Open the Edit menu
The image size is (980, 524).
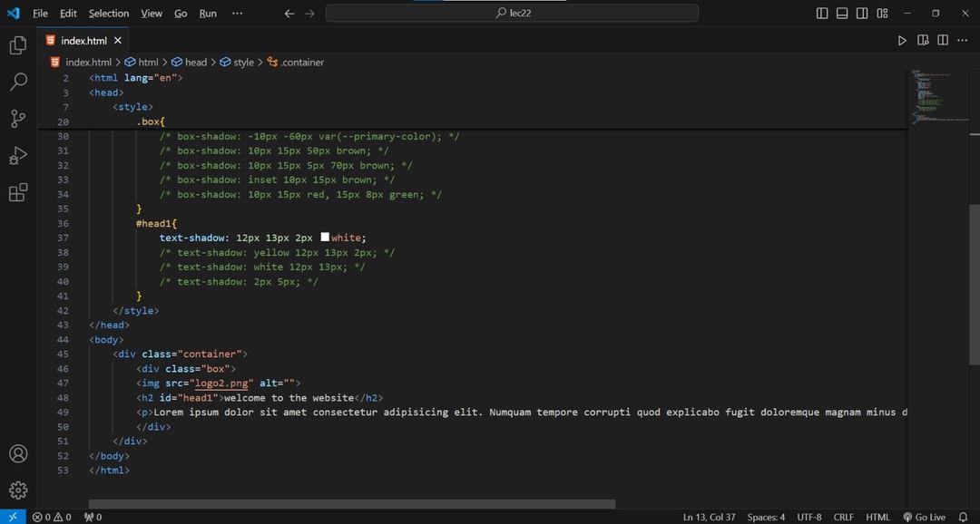[x=68, y=13]
